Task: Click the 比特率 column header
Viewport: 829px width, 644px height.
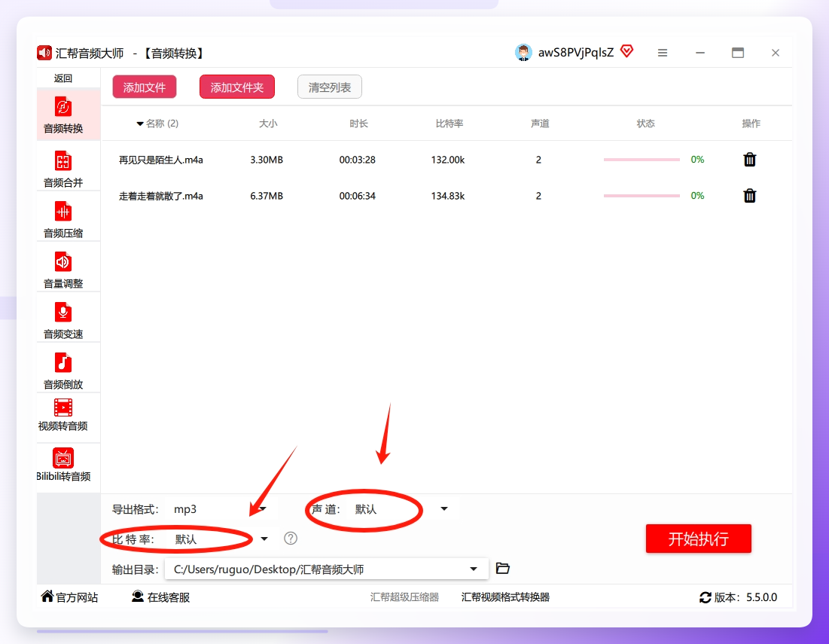Action: [x=450, y=124]
